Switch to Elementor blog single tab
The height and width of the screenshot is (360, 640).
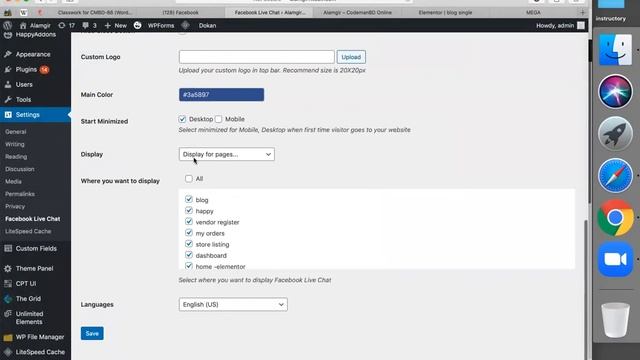(x=445, y=13)
